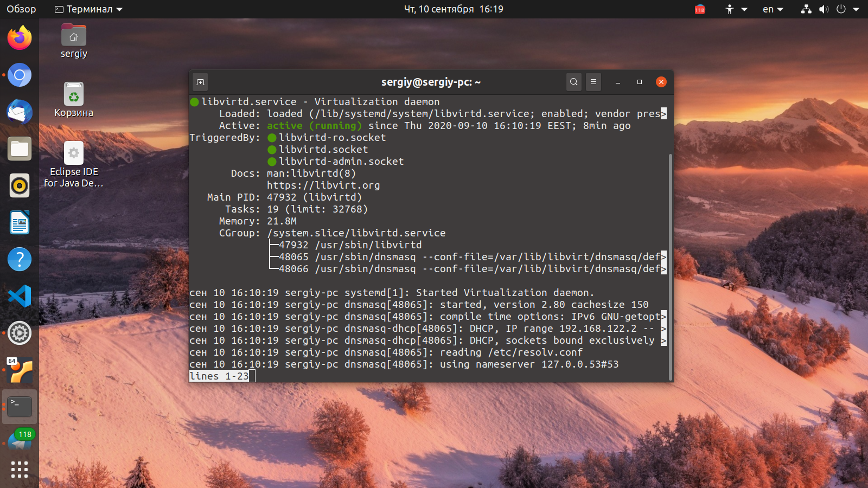Click libvirtd-admin.socket entry
This screenshot has height=488, width=868.
[x=341, y=162]
